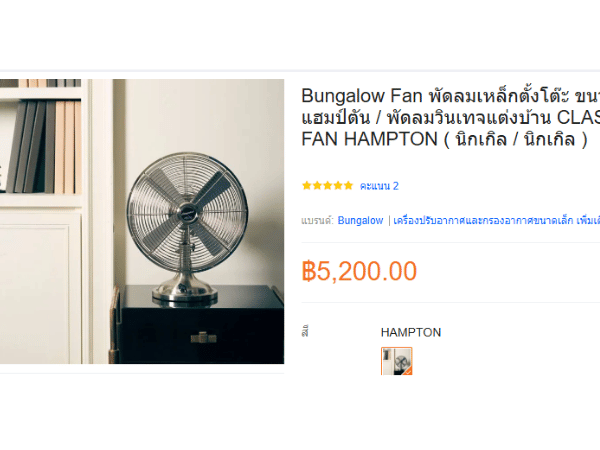Click the first yellow rating star
Image resolution: width=600 pixels, height=450 pixels.
coord(307,186)
